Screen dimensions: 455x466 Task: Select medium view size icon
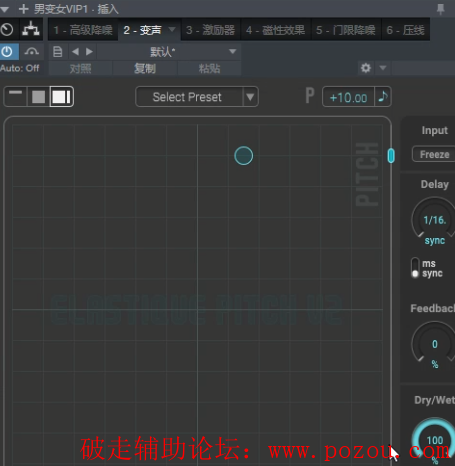pos(38,97)
